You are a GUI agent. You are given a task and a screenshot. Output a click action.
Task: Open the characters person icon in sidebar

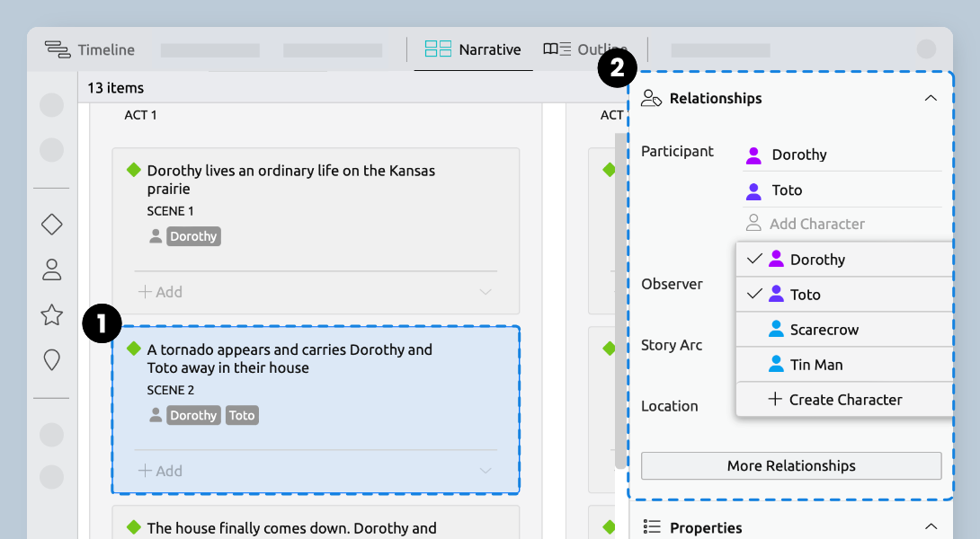click(51, 269)
